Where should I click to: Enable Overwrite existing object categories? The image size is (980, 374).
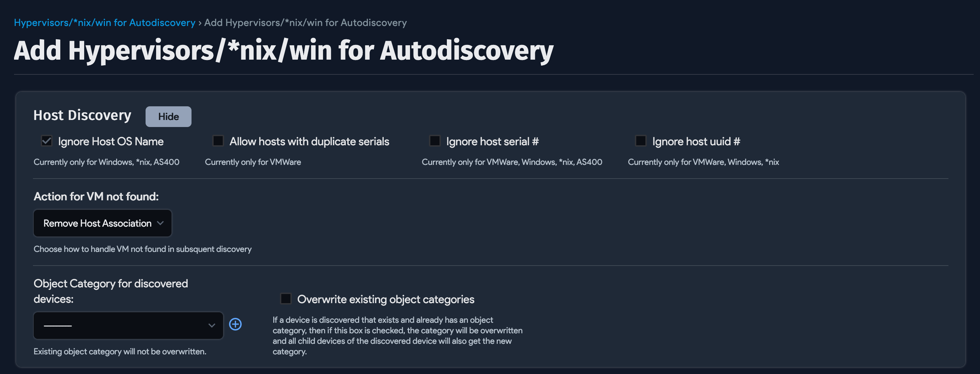point(285,299)
